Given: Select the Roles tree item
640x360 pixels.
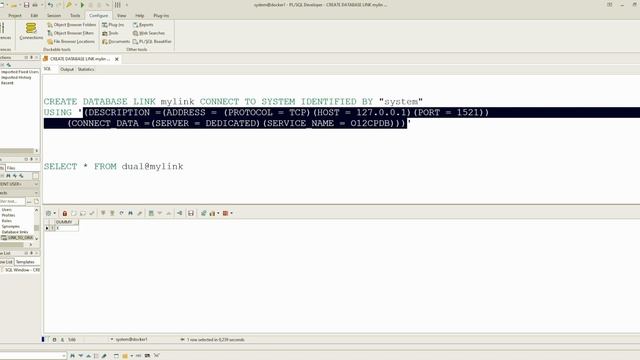Looking at the screenshot, I should 7,221.
